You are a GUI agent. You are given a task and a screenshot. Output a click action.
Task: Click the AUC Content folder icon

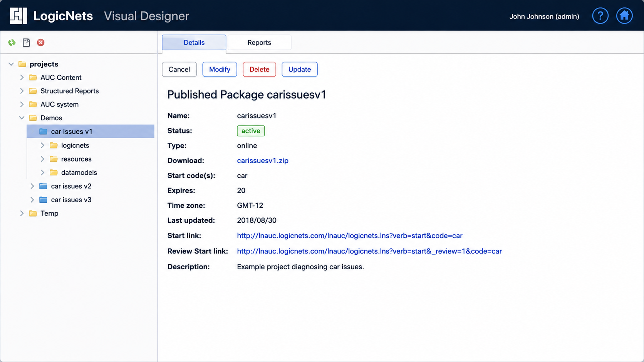point(33,77)
